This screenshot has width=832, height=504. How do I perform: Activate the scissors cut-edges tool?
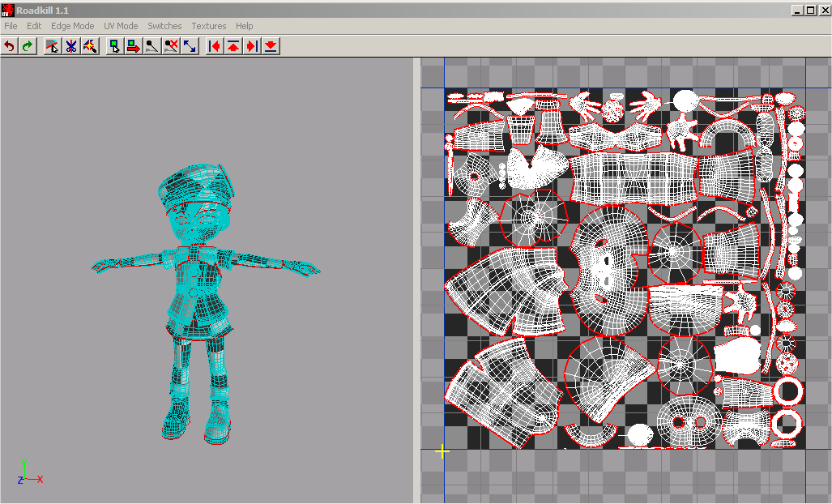point(70,46)
